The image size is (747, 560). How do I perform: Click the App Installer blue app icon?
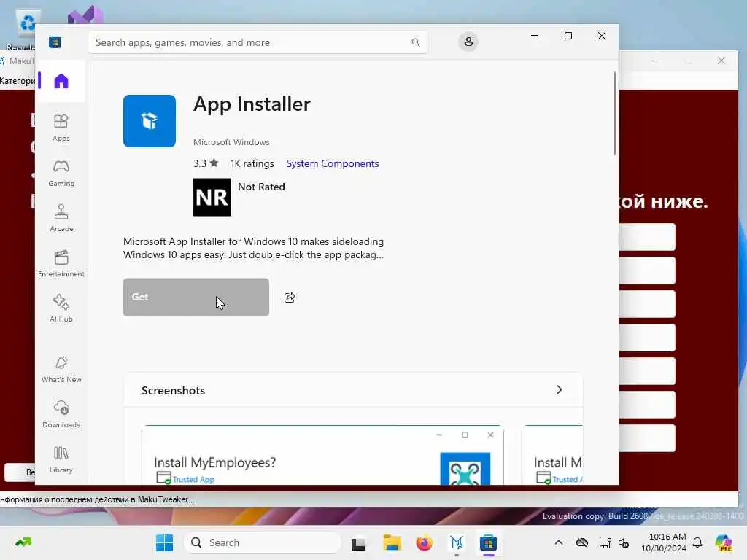click(x=149, y=121)
